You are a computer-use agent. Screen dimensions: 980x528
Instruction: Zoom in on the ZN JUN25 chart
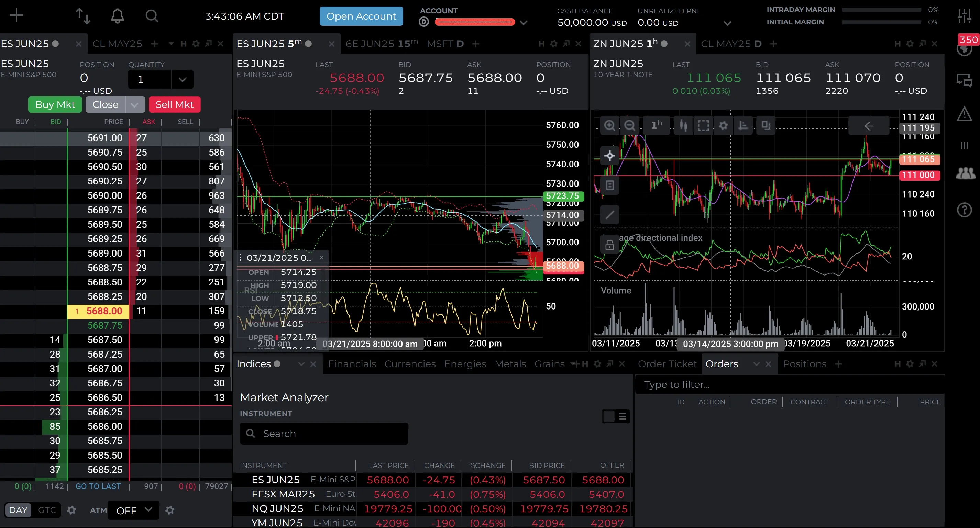(609, 125)
